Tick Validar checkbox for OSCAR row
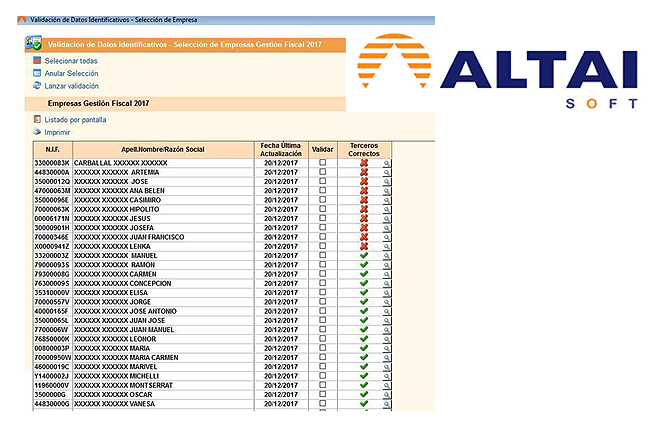660x425 pixels. [322, 394]
